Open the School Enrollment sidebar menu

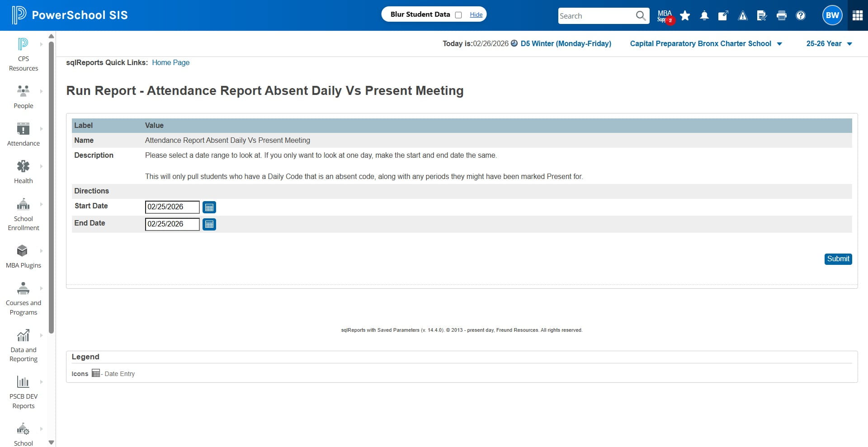24,214
